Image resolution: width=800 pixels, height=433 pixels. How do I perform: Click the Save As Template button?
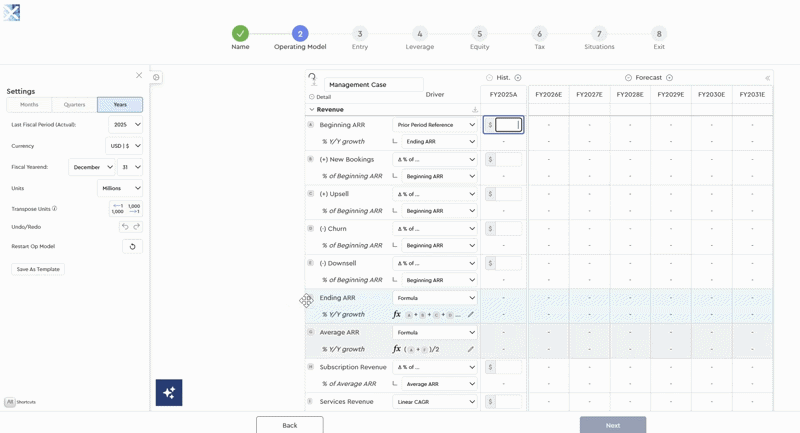coord(38,269)
